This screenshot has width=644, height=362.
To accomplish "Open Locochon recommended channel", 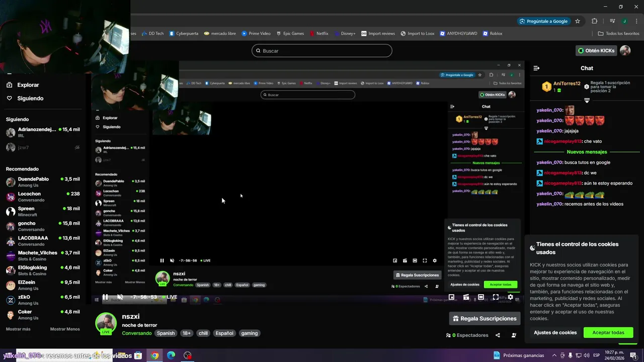I will 43,197.
